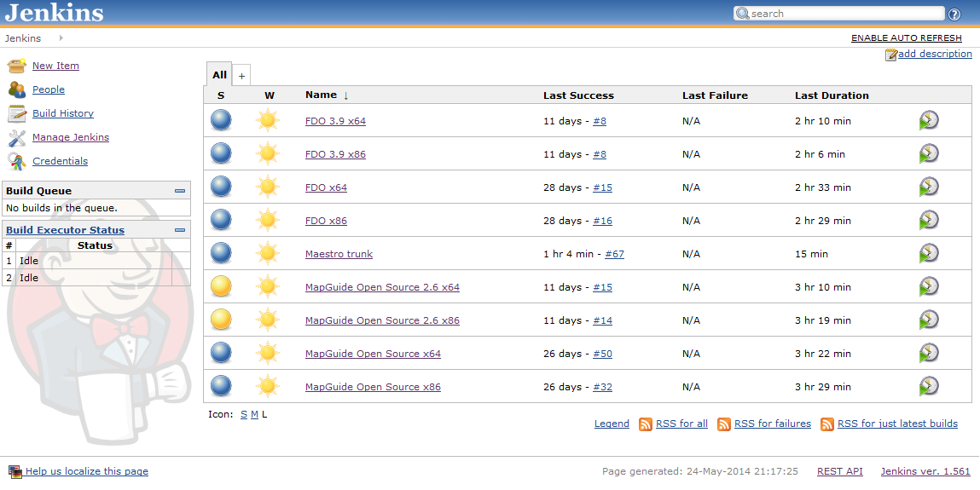Open the MapGuide Open Source 2.6 x64 job

[382, 287]
